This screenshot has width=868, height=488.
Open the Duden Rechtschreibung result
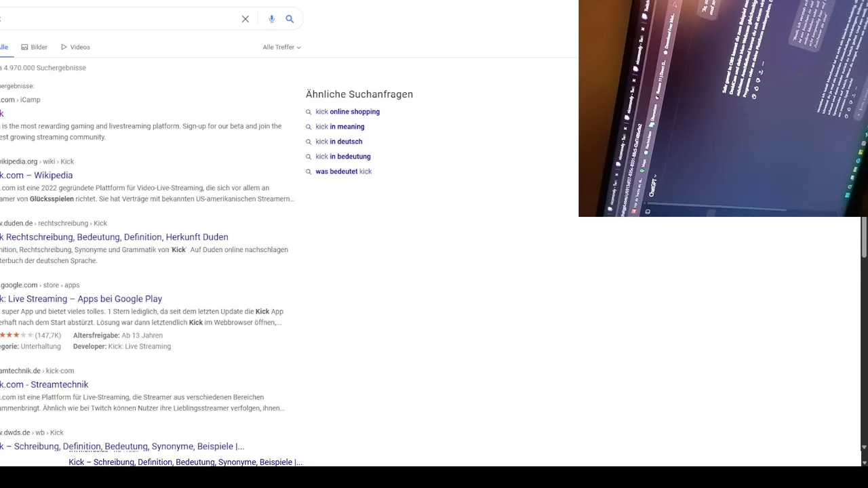(114, 237)
